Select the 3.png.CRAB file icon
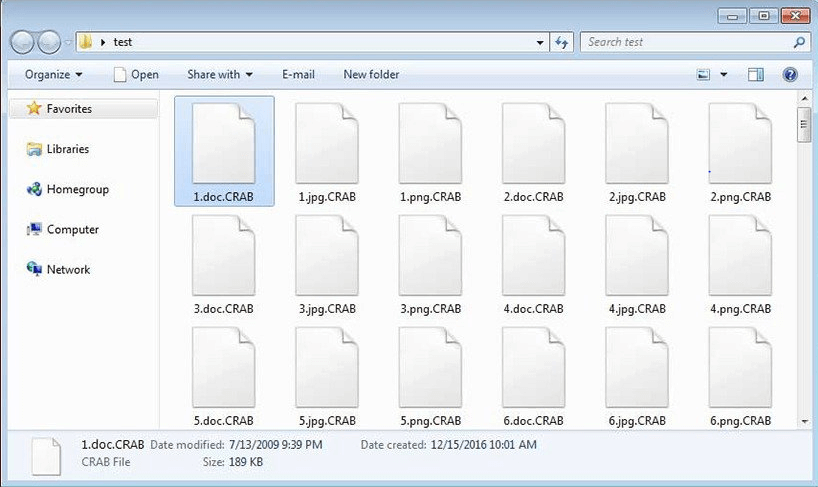This screenshot has height=487, width=818. click(x=430, y=255)
